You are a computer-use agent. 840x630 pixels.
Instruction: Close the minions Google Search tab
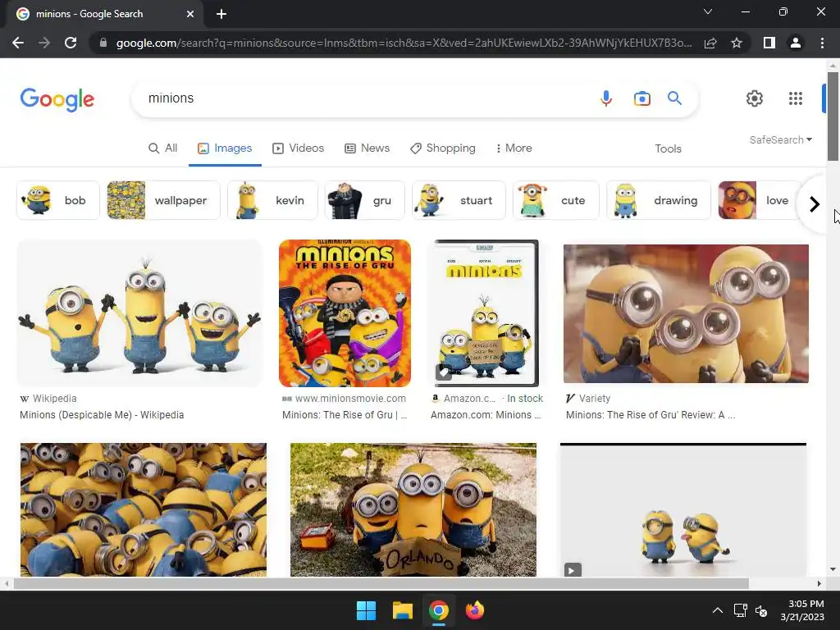pos(190,14)
